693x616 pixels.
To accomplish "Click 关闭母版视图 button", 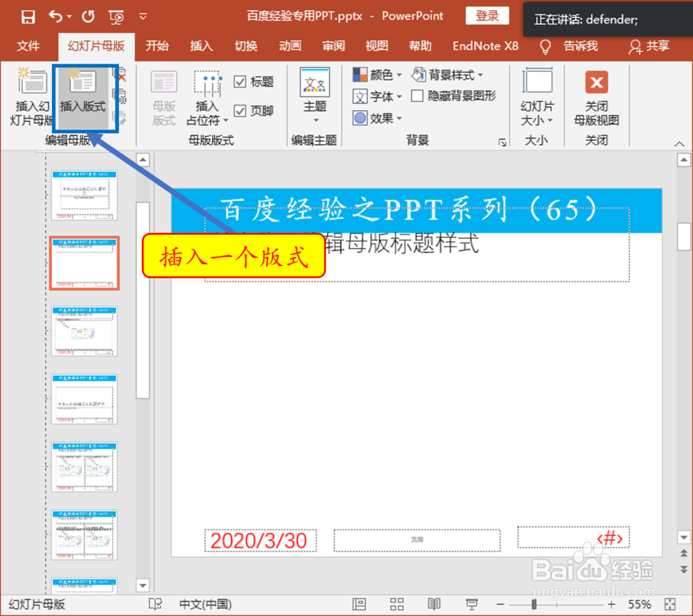I will pyautogui.click(x=597, y=97).
